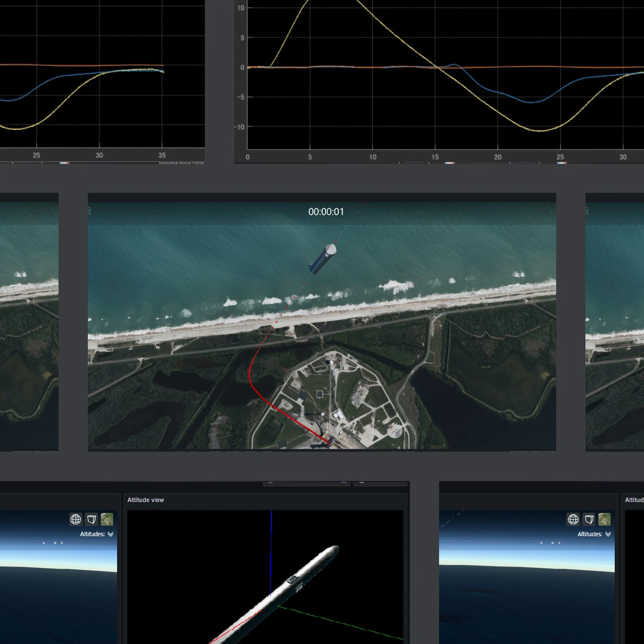Click the globe icon in the left globe view
This screenshot has height=644, width=644.
[x=76, y=519]
